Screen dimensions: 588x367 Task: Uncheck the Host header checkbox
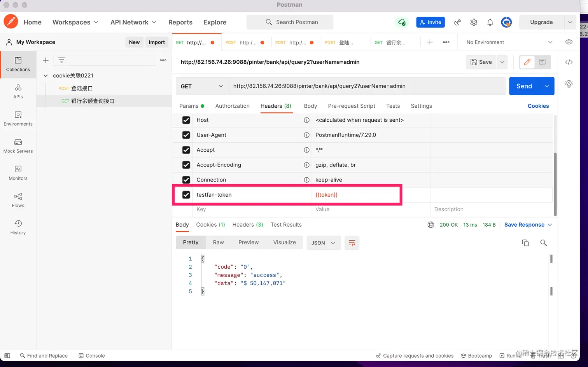(186, 120)
